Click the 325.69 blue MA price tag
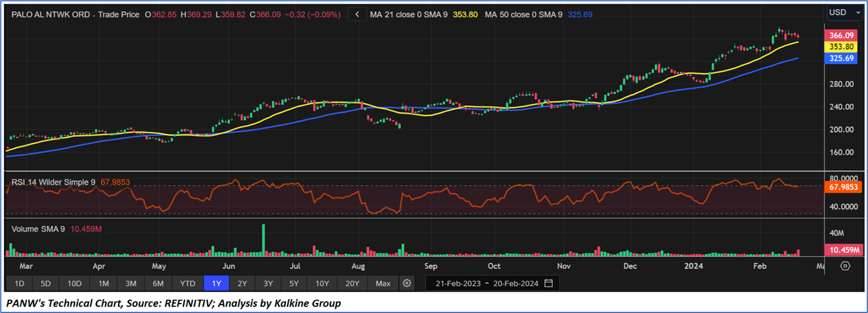 pyautogui.click(x=842, y=58)
